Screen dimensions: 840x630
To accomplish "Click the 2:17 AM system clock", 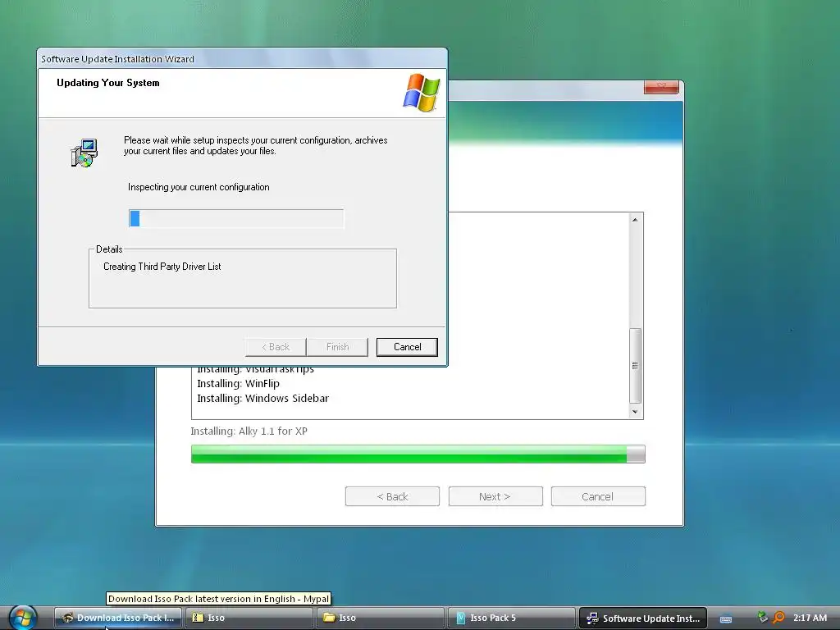I will pyautogui.click(x=810, y=618).
